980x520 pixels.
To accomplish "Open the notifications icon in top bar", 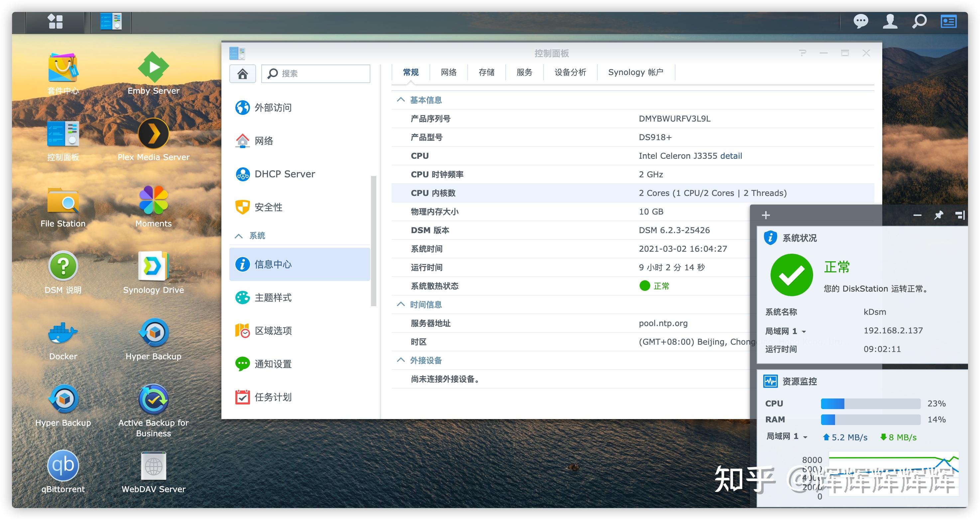I will coord(862,22).
